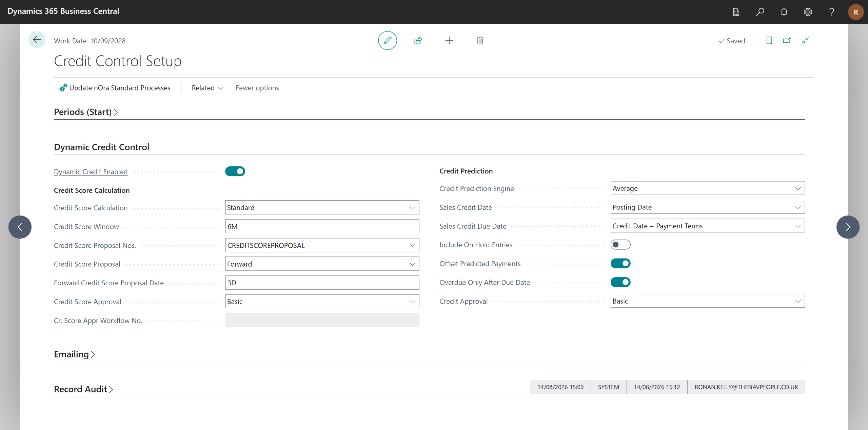Screen dimensions: 868x430
Task: Click the SYSTEM audit value
Action: coord(609,387)
